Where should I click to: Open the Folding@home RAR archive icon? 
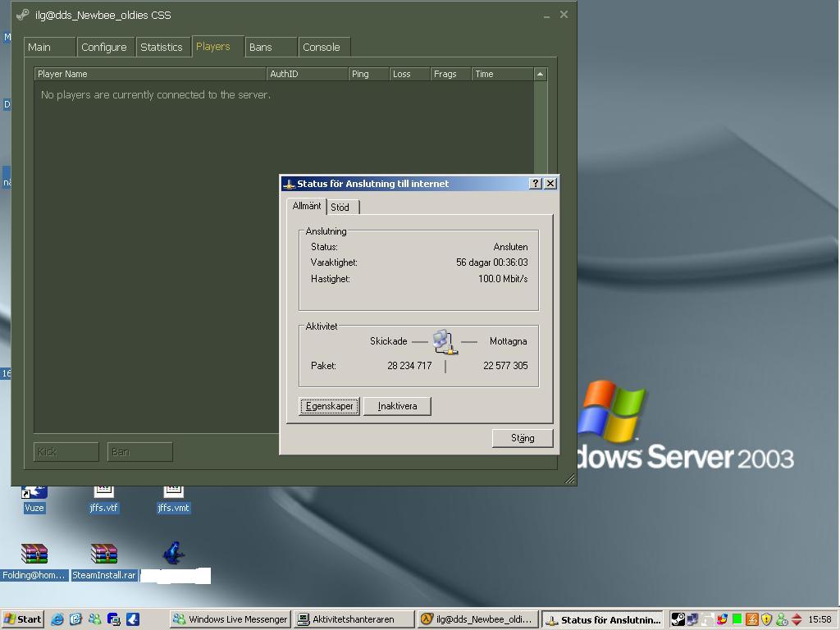pos(34,554)
